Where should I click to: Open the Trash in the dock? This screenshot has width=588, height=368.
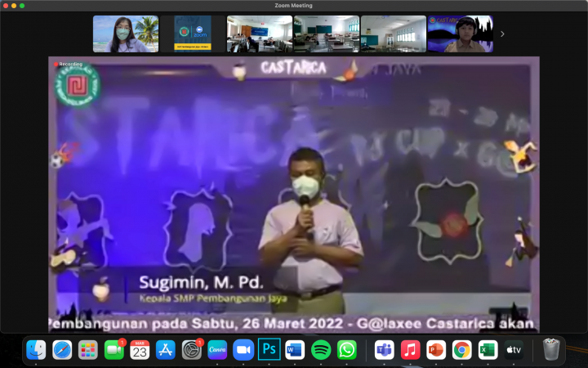click(551, 350)
